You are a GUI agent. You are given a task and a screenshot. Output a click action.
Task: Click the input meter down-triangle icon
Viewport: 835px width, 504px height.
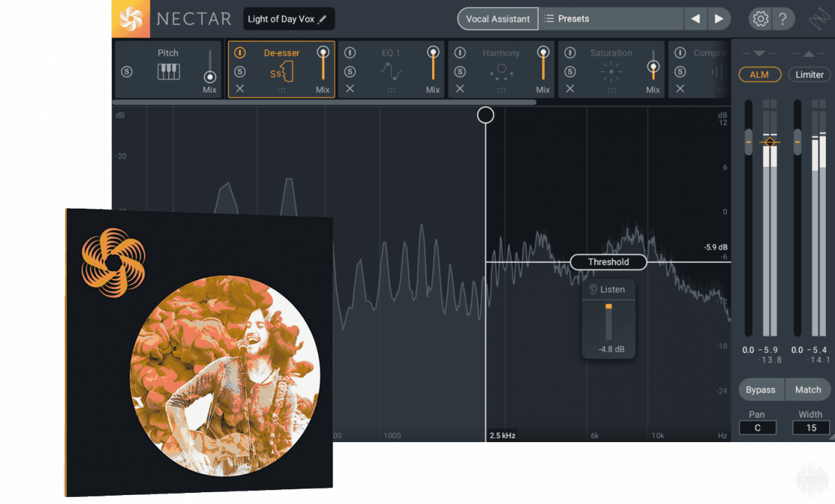pyautogui.click(x=759, y=54)
